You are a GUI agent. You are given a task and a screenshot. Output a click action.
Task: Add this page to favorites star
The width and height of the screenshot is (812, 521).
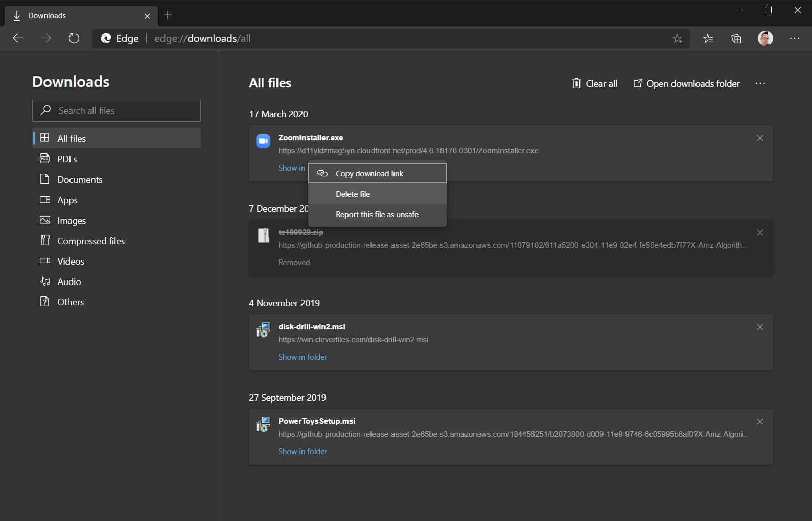coord(677,38)
